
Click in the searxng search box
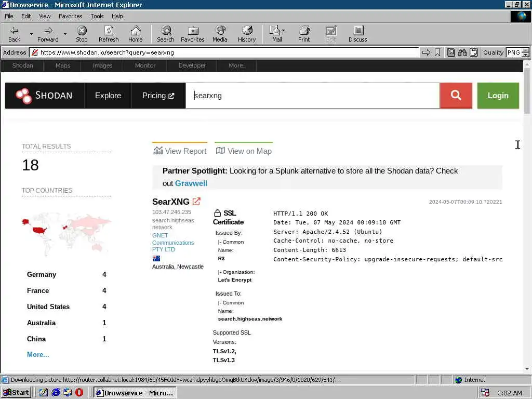(312, 96)
